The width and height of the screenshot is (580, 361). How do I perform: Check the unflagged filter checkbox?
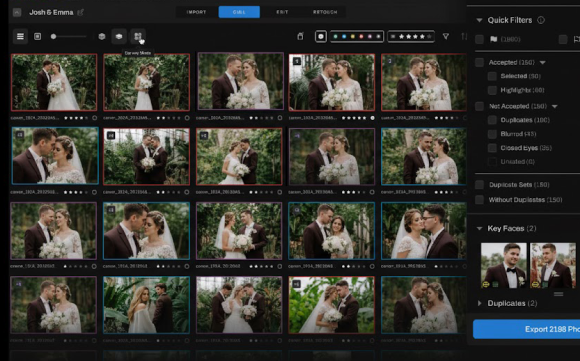563,39
